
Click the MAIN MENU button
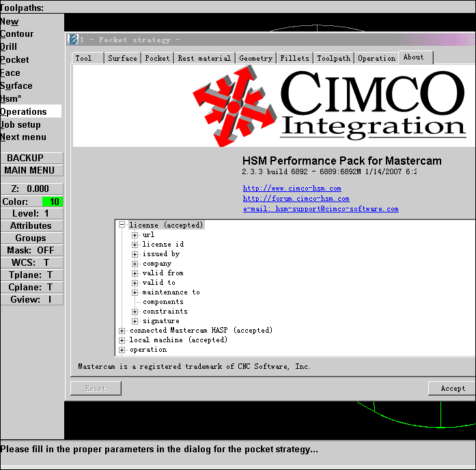32,170
